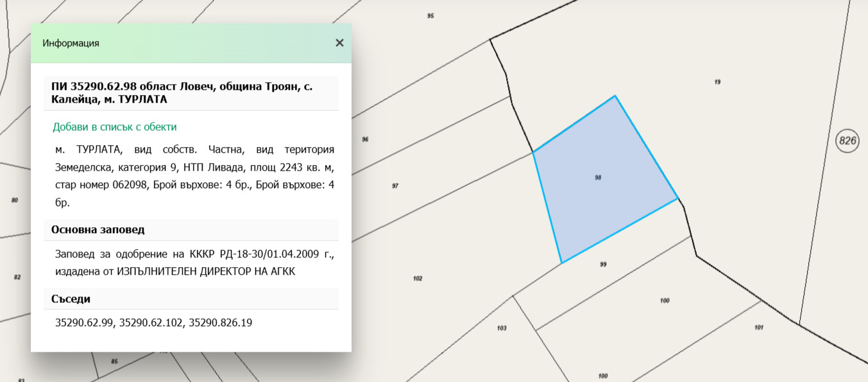Click parcel 19 on the map
Image resolution: width=868 pixels, height=382 pixels.
point(717,82)
